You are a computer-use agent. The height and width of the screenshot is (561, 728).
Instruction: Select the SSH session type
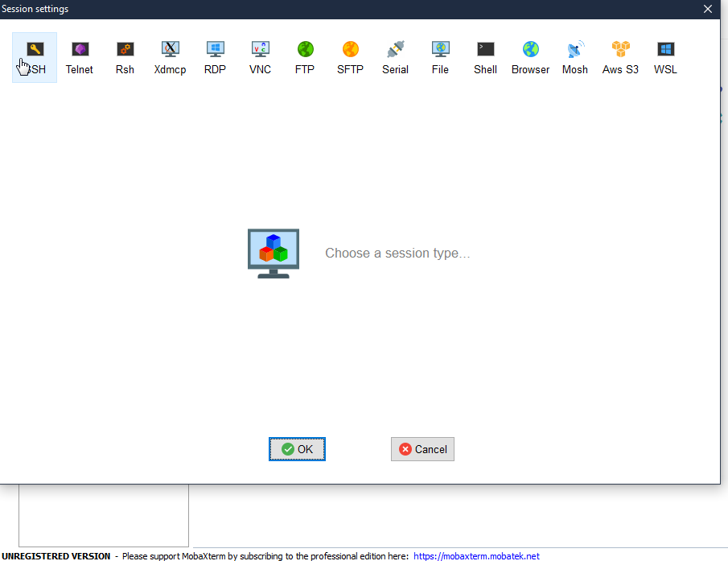(x=34, y=56)
